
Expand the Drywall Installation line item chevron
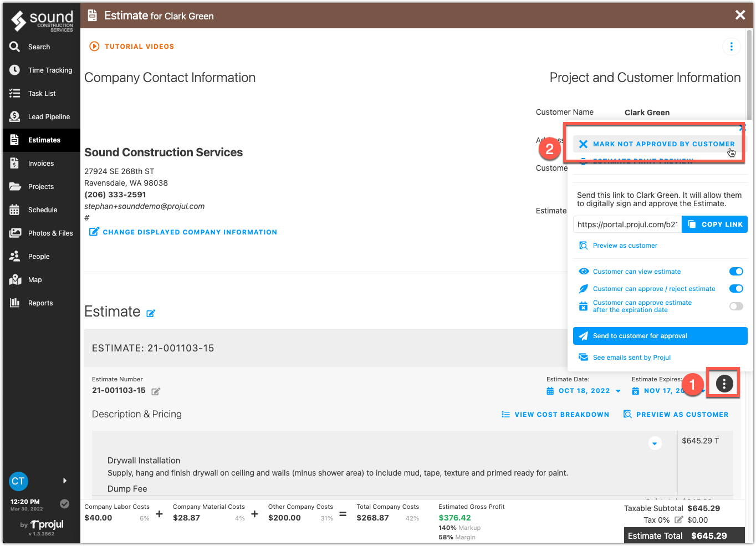point(655,443)
